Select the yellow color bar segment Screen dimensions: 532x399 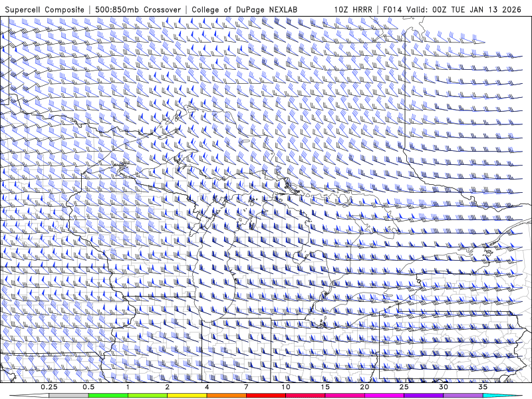pyautogui.click(x=187, y=396)
